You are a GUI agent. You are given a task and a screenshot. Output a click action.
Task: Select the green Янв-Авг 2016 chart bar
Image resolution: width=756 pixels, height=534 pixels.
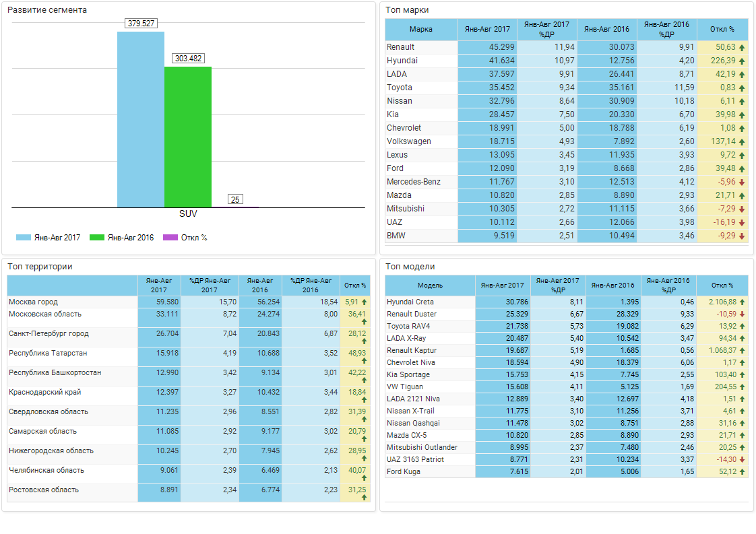[188, 137]
